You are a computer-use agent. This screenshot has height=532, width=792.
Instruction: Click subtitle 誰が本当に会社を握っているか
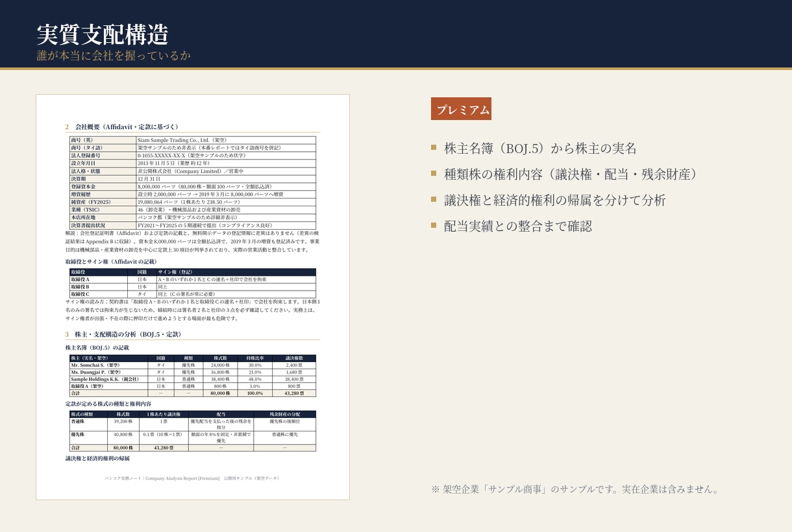tap(114, 56)
